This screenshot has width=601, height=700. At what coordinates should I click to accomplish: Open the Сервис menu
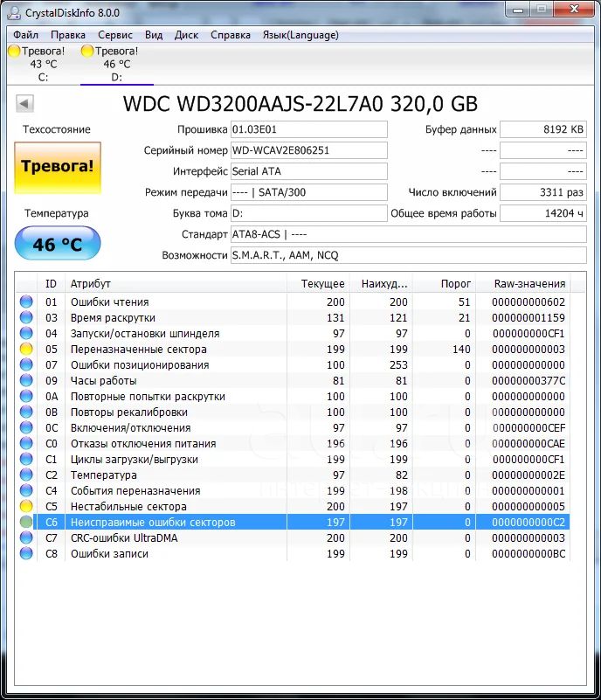(x=115, y=35)
